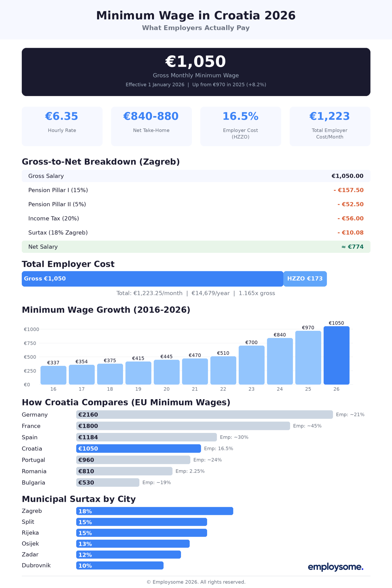The image size is (392, 588).
Task: Click the Net Salary highlighted row
Action: [196, 247]
